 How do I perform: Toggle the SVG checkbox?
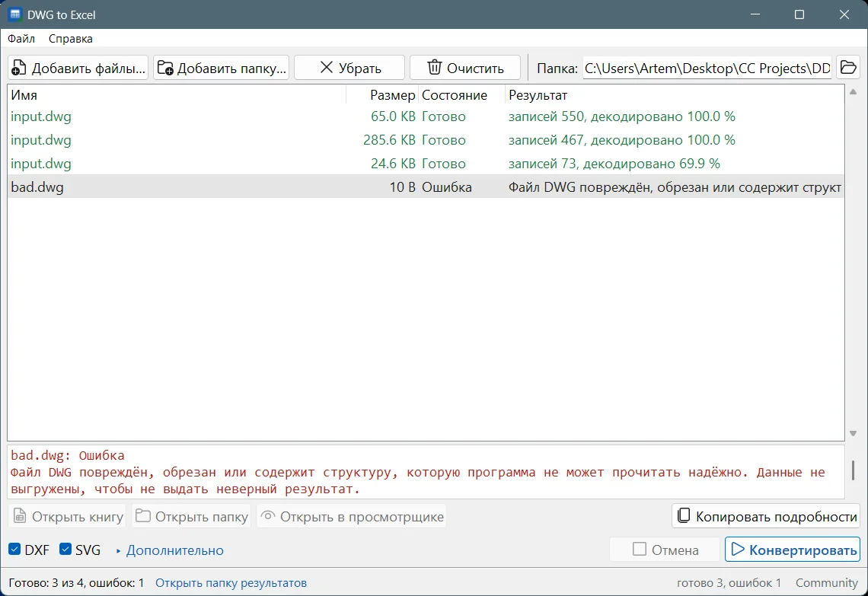65,550
